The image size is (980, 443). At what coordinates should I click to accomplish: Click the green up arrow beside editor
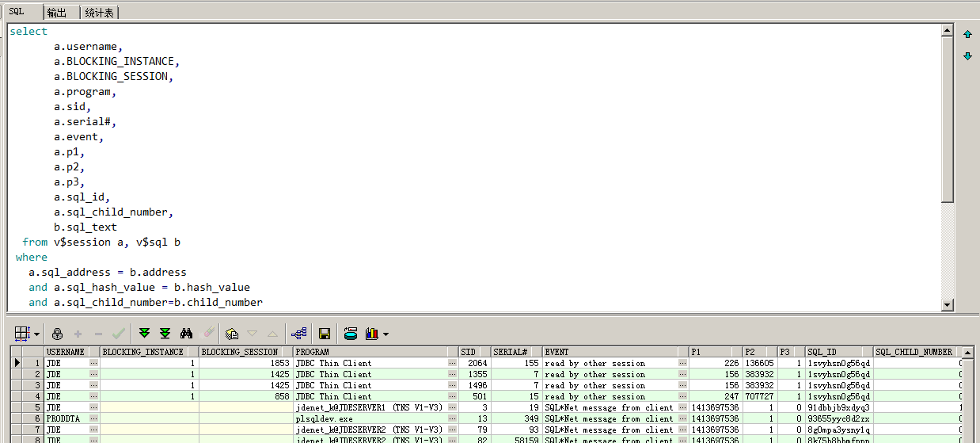(x=967, y=34)
